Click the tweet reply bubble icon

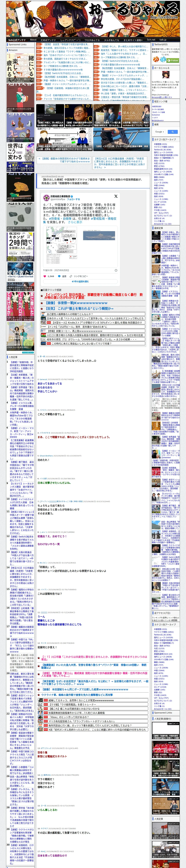(59, 276)
